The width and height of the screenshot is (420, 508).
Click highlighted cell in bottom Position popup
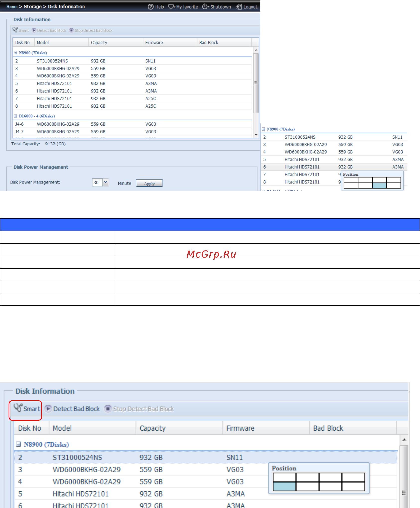(x=284, y=486)
